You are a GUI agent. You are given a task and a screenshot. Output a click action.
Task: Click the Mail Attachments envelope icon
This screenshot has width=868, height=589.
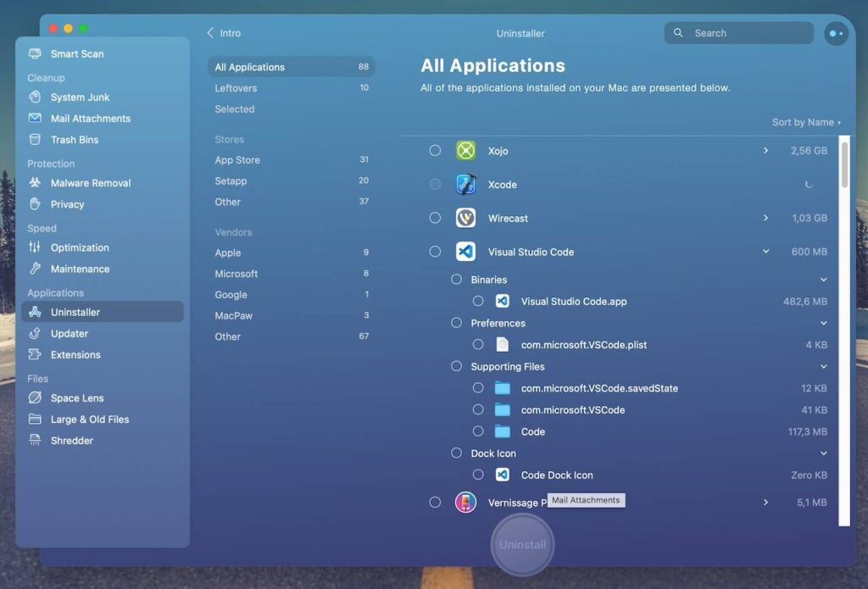(x=35, y=118)
